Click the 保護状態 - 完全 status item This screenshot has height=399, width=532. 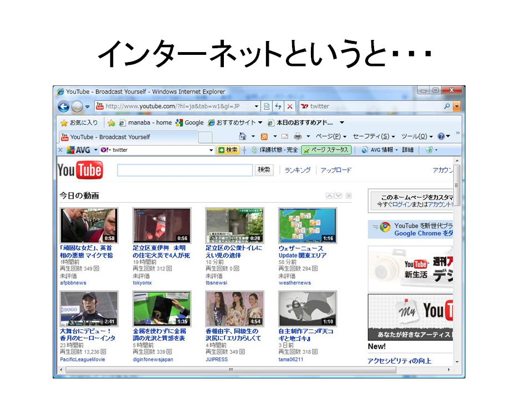(x=275, y=150)
